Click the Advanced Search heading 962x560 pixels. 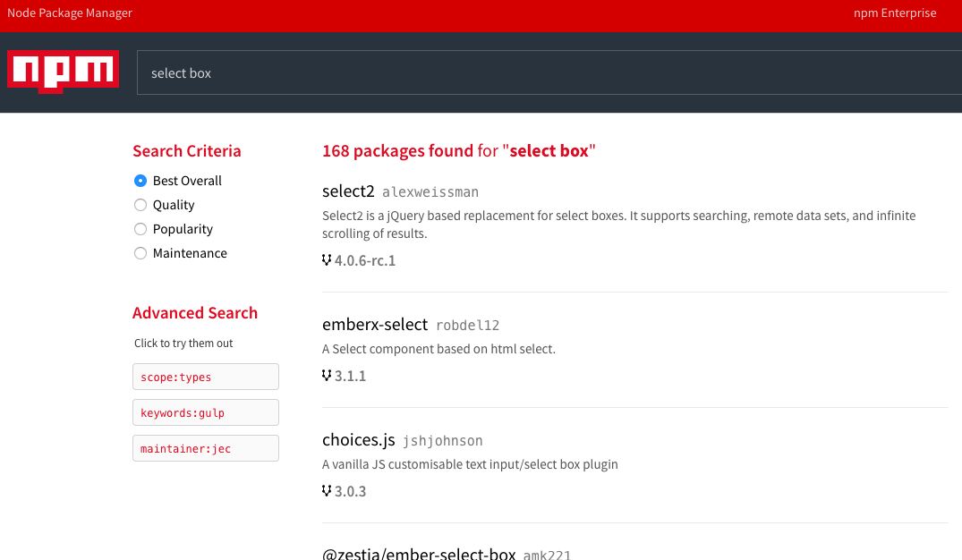pyautogui.click(x=195, y=313)
